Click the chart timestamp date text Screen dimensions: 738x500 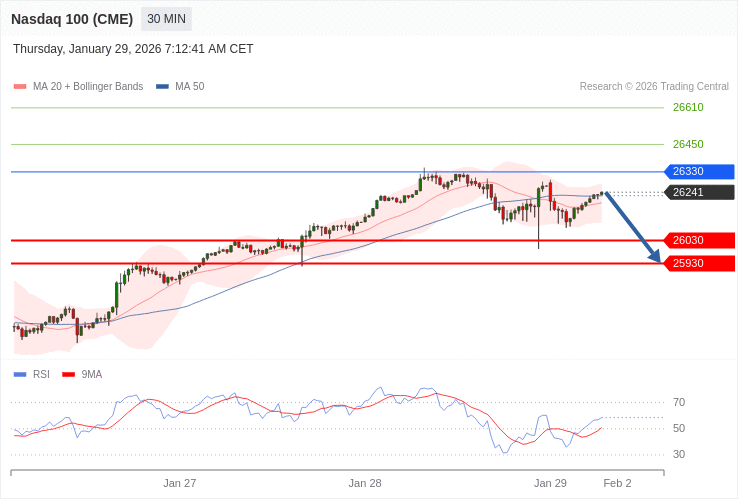pyautogui.click(x=133, y=49)
